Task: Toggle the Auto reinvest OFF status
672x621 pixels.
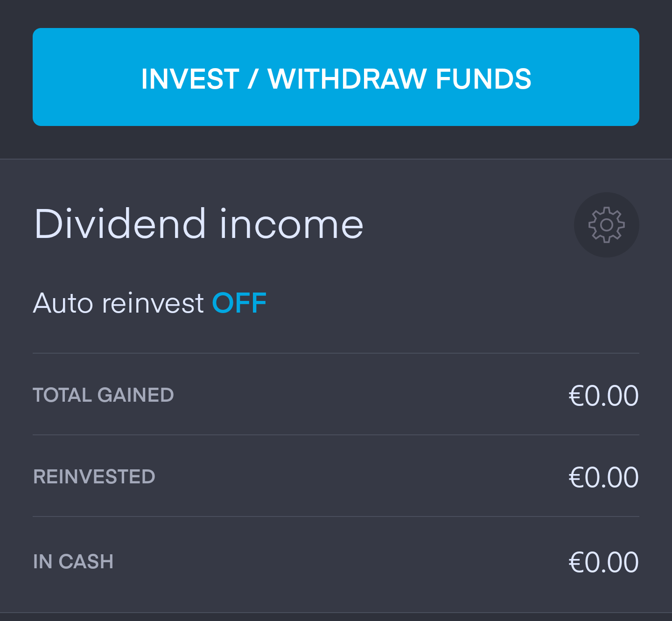Action: click(x=239, y=303)
